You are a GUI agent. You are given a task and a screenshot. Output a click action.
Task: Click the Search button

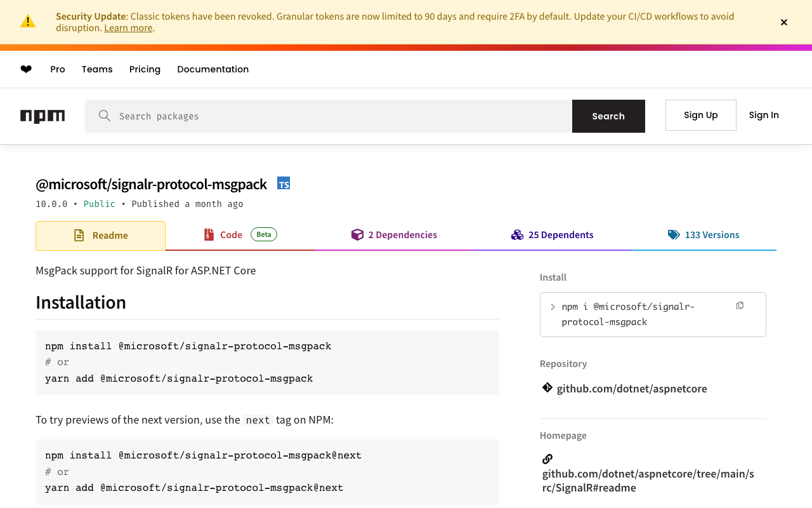[x=608, y=116]
